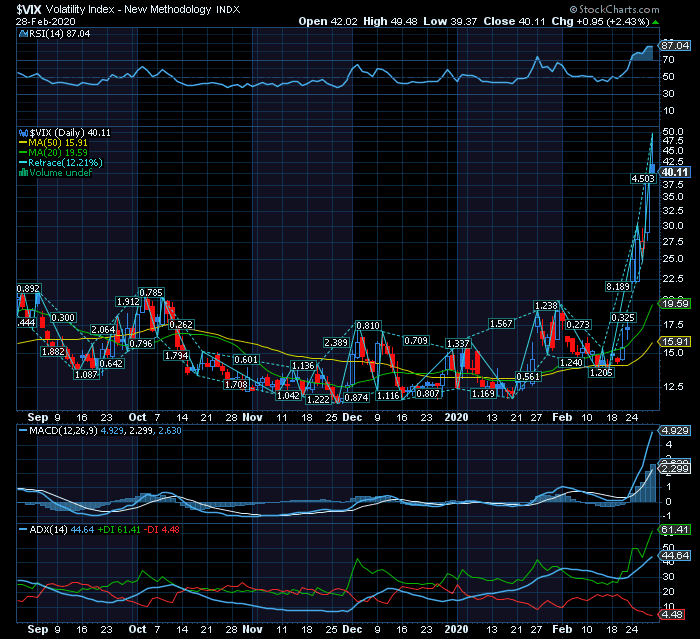Click the candlestick icon beside $VIX (Daily)
This screenshot has height=639, width=700.
(x=23, y=133)
